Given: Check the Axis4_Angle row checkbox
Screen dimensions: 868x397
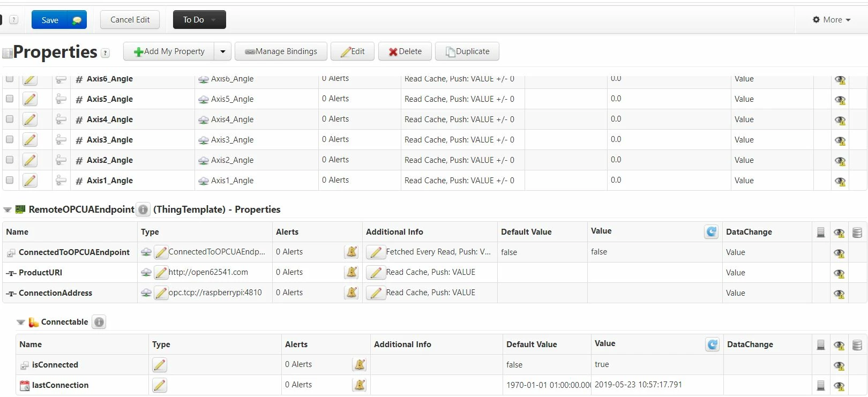Looking at the screenshot, I should pos(10,119).
